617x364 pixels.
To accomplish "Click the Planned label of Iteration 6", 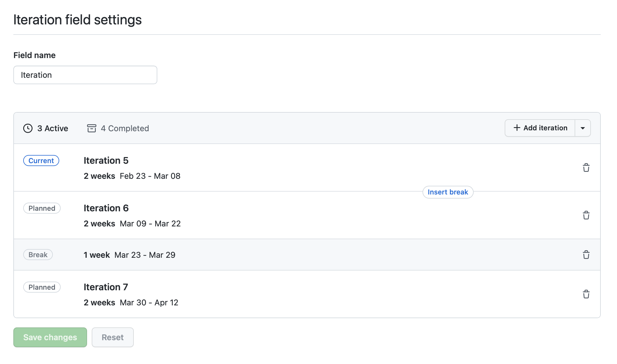I will (42, 208).
